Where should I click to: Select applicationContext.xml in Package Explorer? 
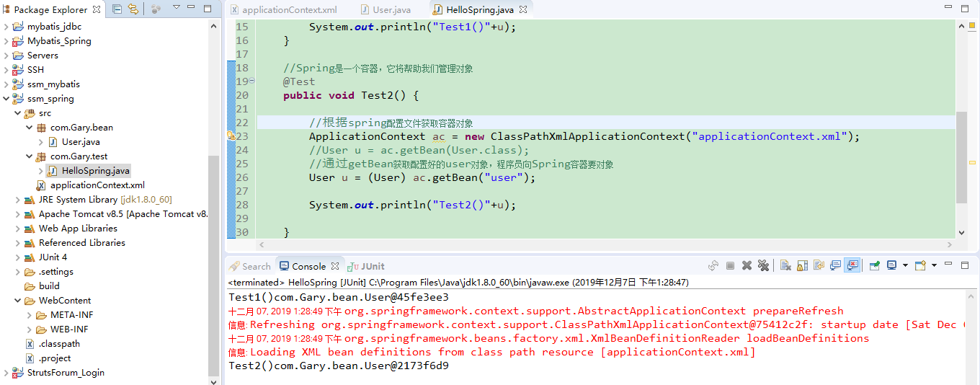97,185
